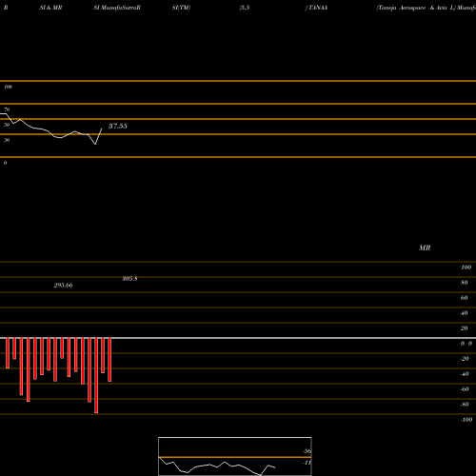The height and width of the screenshot is (476, 476).
Task: Click the -56 value in mini chart
Action: coord(307,451)
